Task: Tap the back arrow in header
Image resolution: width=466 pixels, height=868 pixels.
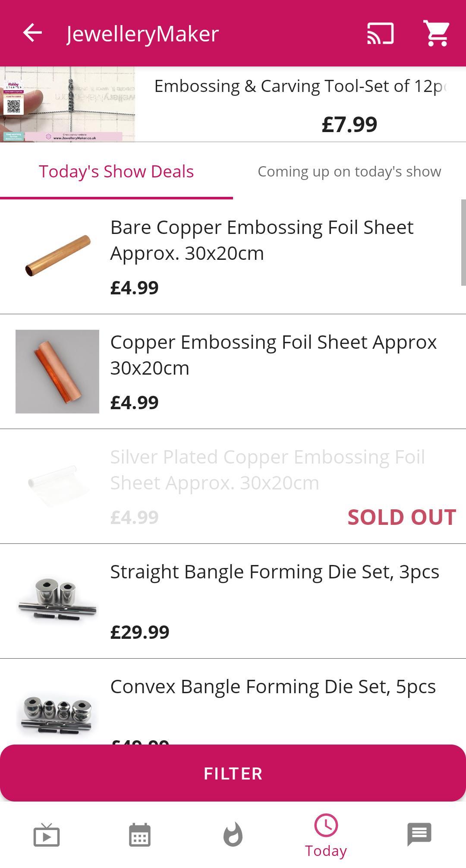Action: tap(32, 33)
